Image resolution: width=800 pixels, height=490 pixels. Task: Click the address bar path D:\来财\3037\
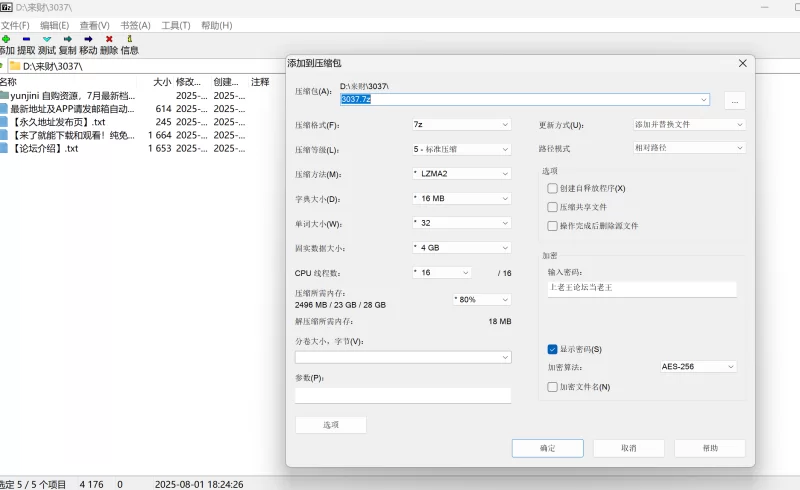pos(53,66)
